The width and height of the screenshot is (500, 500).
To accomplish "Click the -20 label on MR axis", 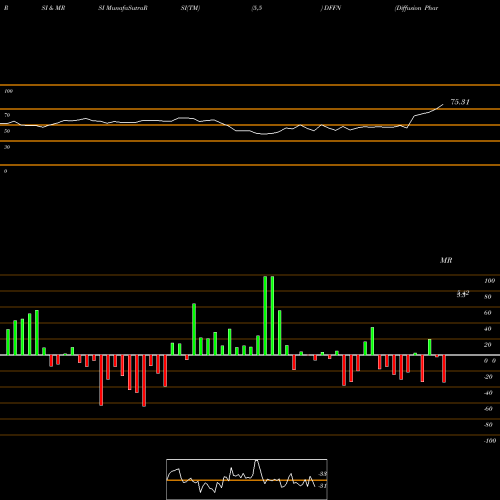I will pyautogui.click(x=488, y=377).
